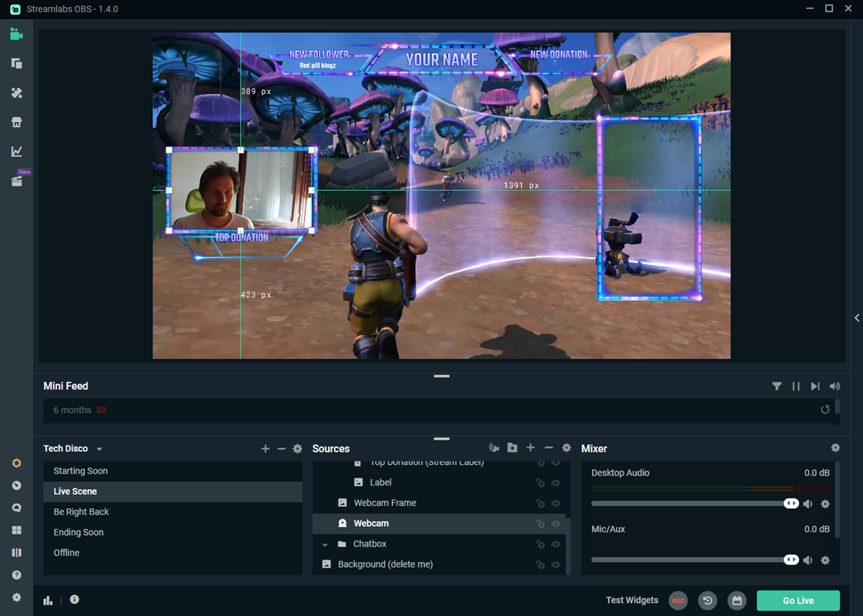Viewport: 863px width, 616px height.
Task: Remove the selected scene with the minus icon
Action: pos(281,449)
